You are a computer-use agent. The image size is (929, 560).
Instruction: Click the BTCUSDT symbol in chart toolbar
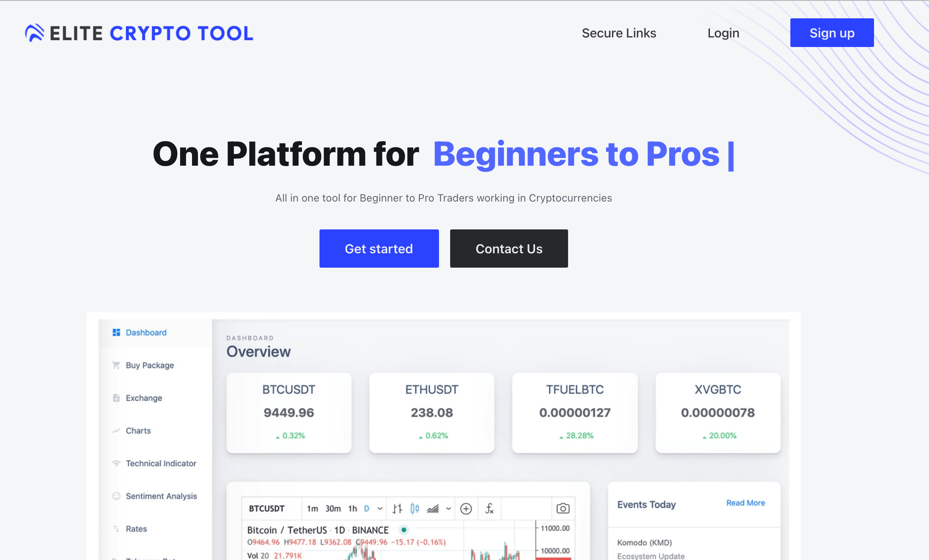[x=267, y=509]
